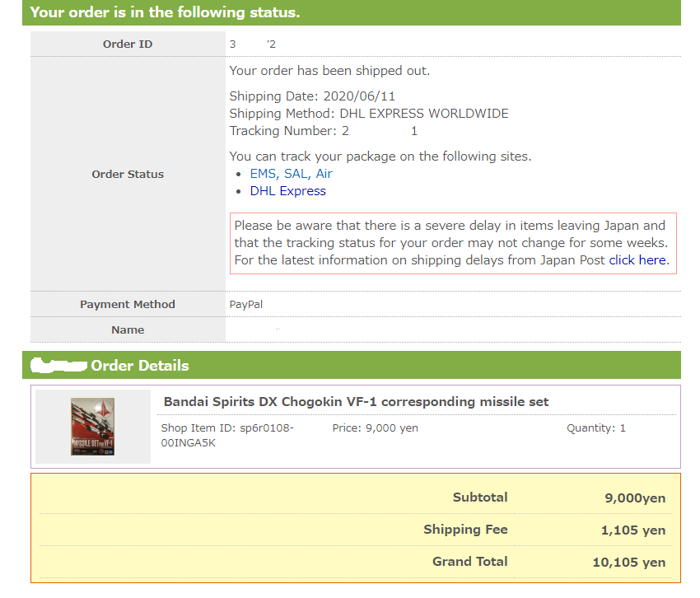Click the Order Status label cell
Image resolution: width=700 pixels, height=598 pixels.
click(128, 174)
